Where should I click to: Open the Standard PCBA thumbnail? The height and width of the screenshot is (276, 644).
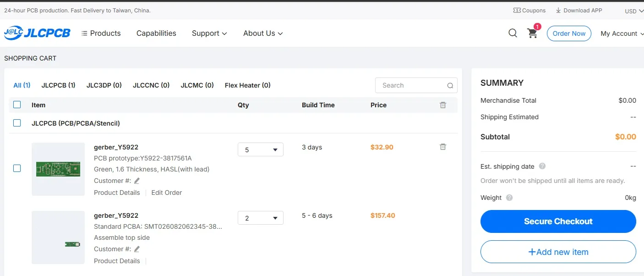(x=58, y=237)
